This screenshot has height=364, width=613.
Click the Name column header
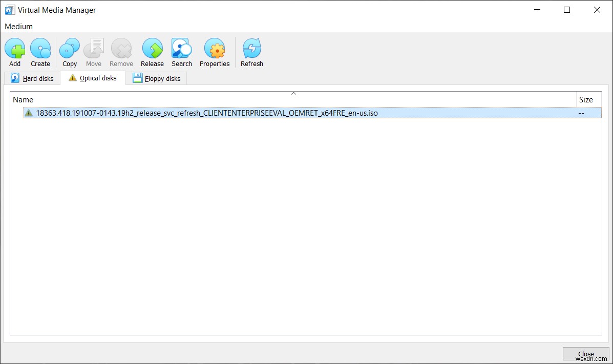coord(23,99)
